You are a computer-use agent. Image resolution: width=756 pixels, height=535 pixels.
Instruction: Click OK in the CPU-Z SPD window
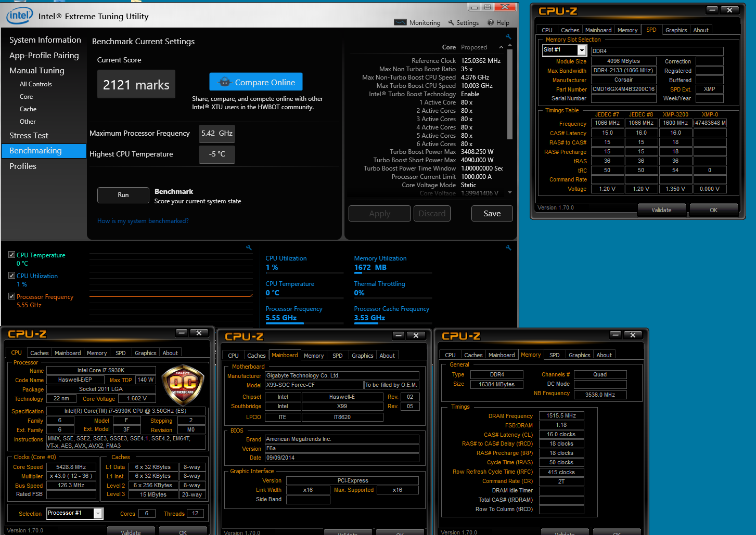(713, 210)
